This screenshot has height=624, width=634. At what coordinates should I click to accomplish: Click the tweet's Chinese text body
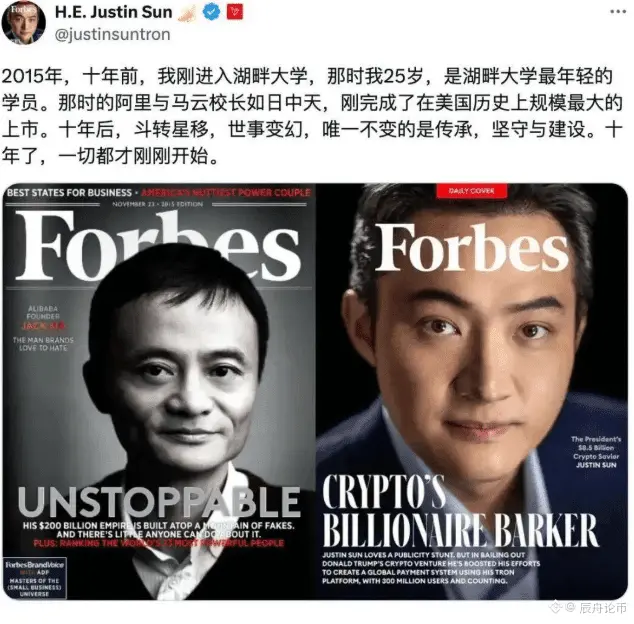pyautogui.click(x=312, y=116)
